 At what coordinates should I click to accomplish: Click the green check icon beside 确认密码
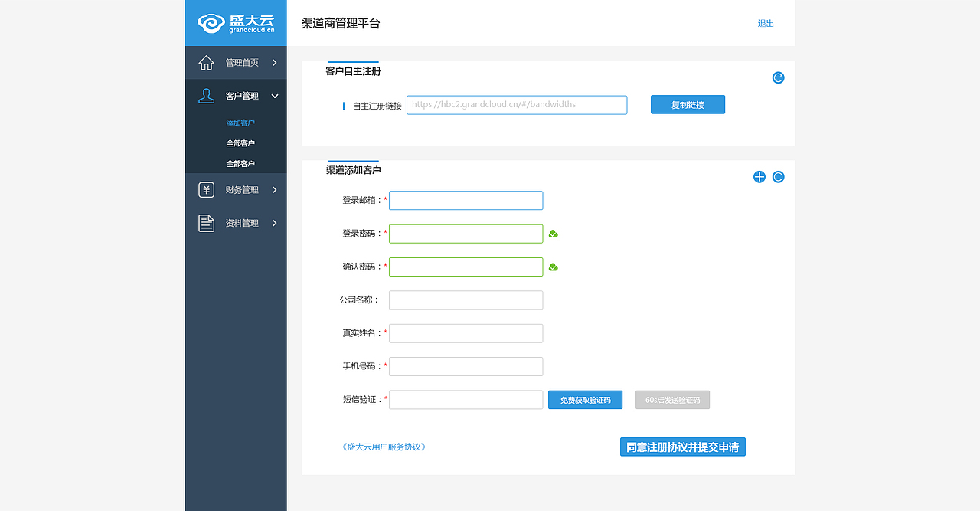click(554, 267)
